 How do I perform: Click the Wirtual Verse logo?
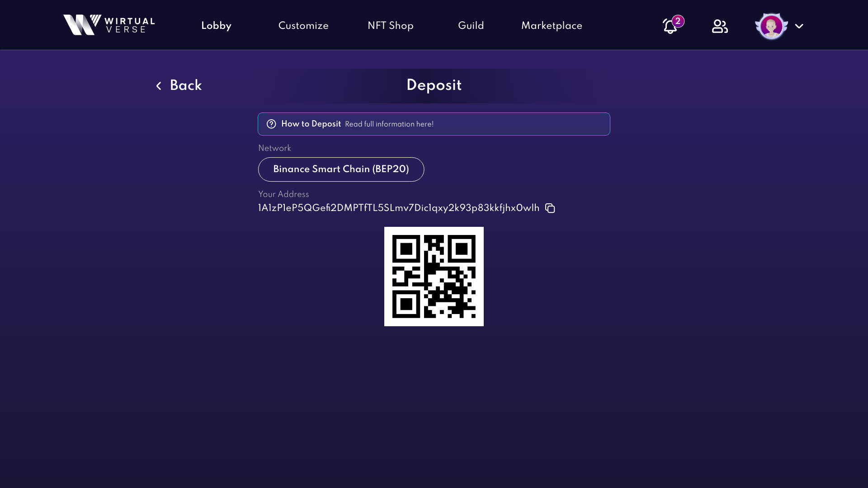coord(109,25)
